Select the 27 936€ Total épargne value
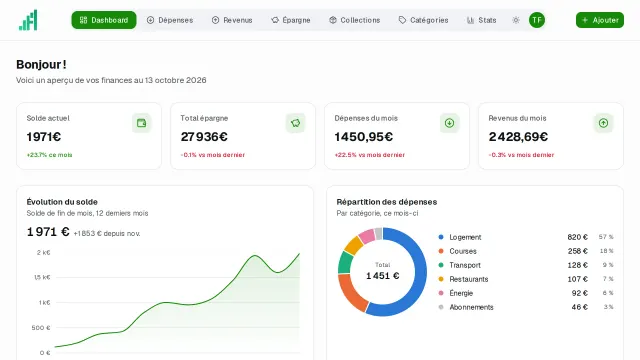 point(204,137)
